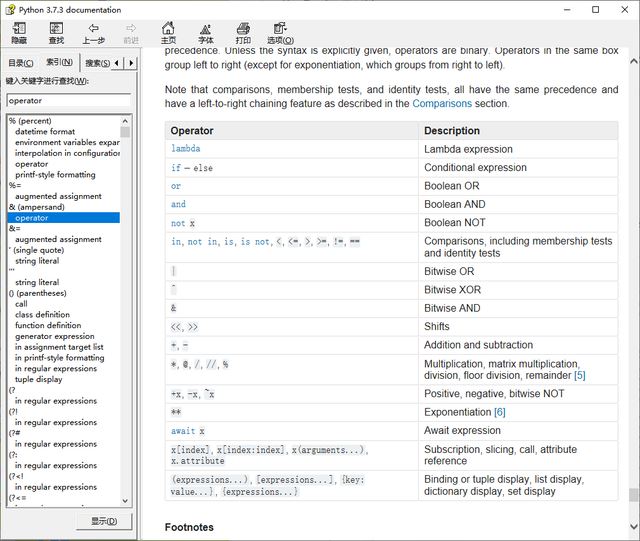Open the Comparisons section link
This screenshot has width=640, height=541.
(442, 103)
